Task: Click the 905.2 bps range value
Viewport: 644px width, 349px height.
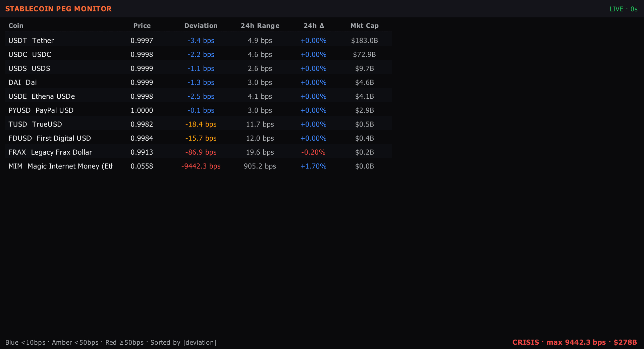Action: pyautogui.click(x=260, y=166)
